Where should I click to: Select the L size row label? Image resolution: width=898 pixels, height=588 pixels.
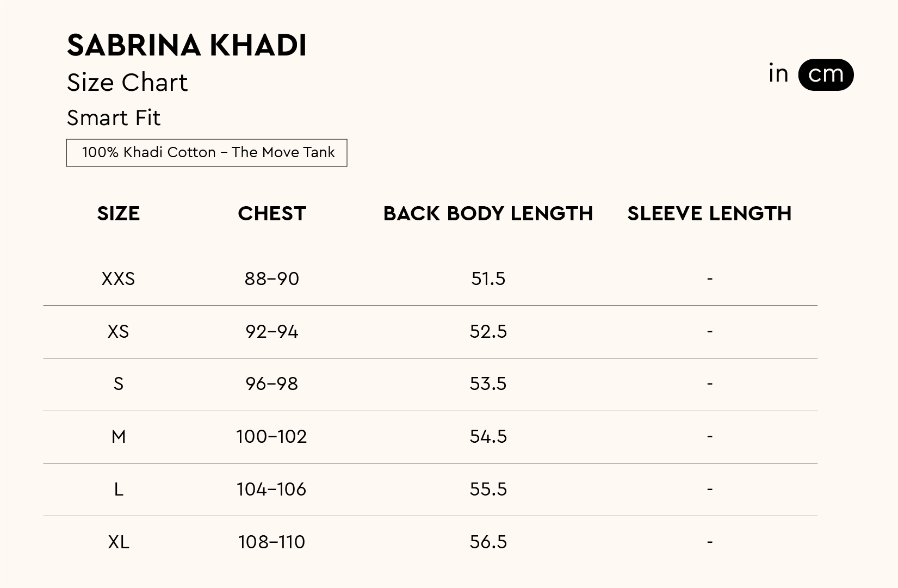(x=118, y=490)
